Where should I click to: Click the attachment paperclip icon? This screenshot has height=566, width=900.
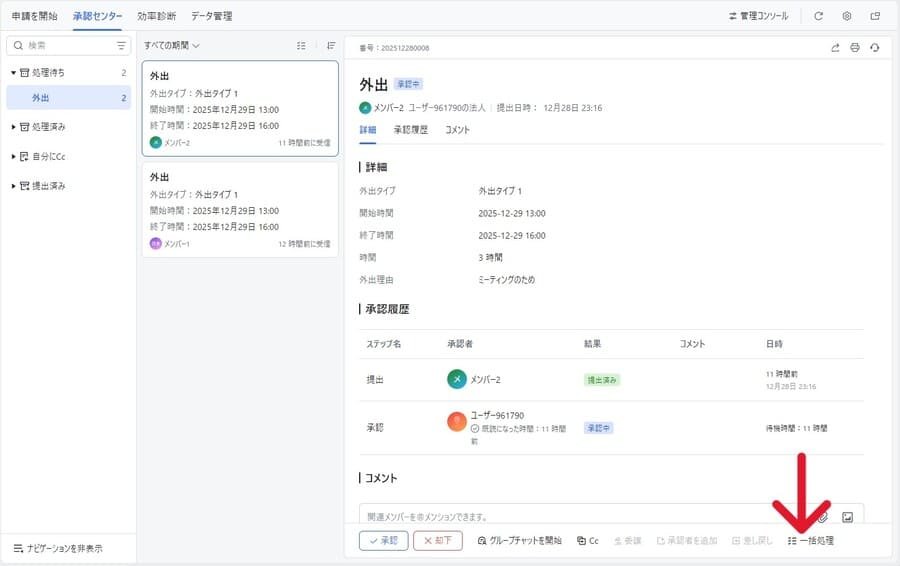click(x=823, y=517)
